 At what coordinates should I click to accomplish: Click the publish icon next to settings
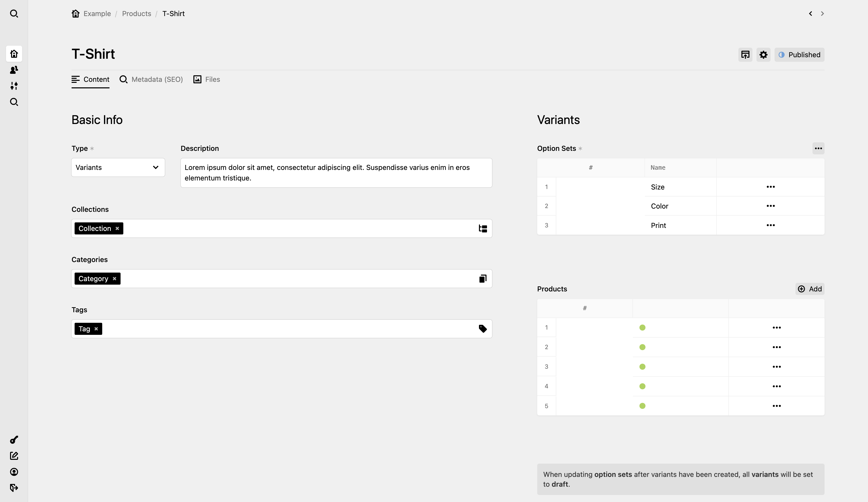[745, 54]
